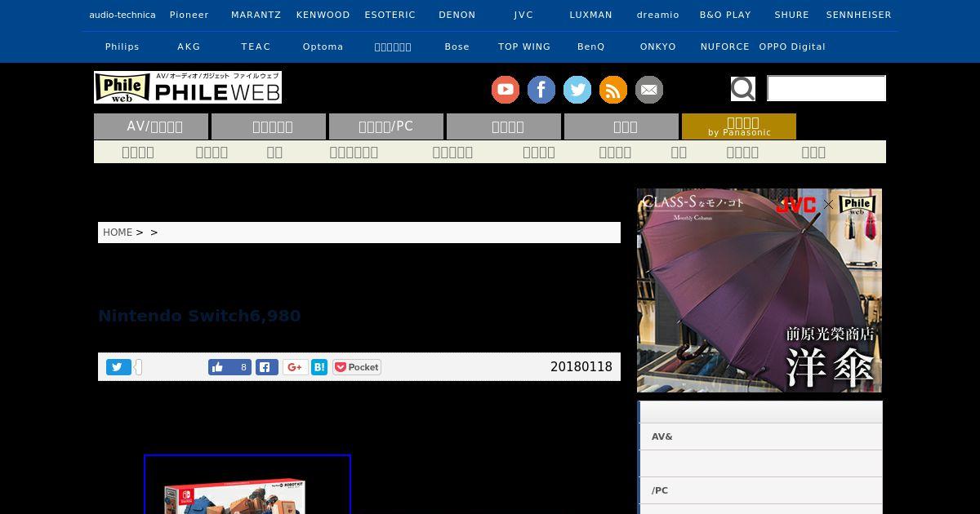Open Bose brand link

[x=457, y=47]
